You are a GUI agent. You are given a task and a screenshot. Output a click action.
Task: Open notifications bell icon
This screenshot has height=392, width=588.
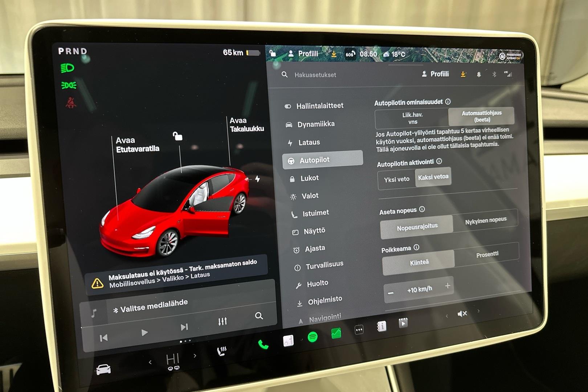(x=479, y=74)
